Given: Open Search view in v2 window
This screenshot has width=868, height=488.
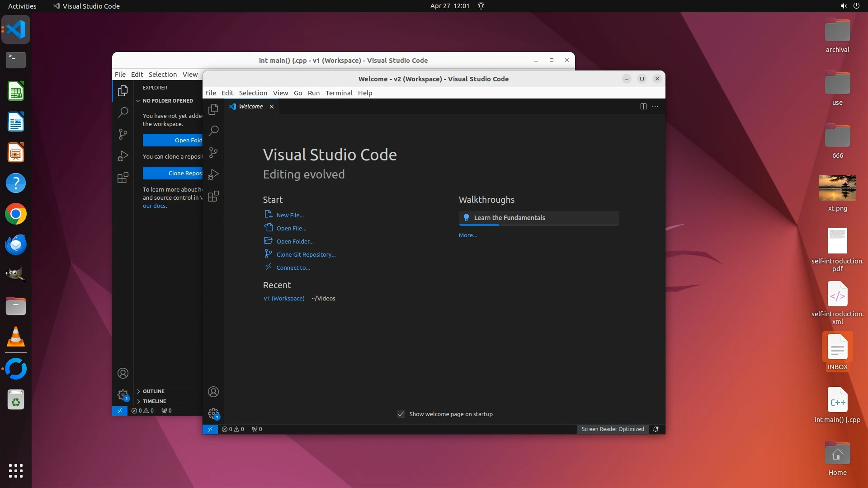Looking at the screenshot, I should 213,131.
